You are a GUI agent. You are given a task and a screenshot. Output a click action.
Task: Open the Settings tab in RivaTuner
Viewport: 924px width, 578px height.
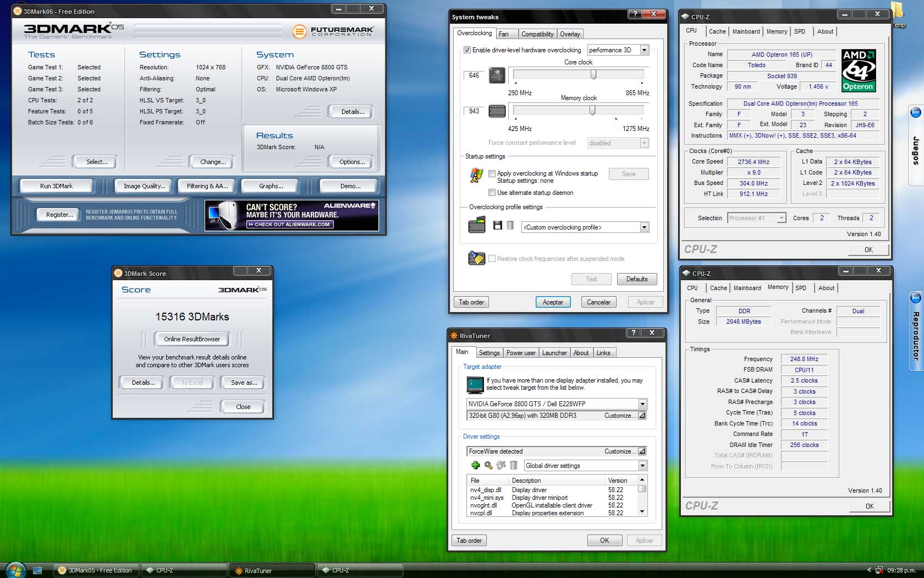click(489, 353)
